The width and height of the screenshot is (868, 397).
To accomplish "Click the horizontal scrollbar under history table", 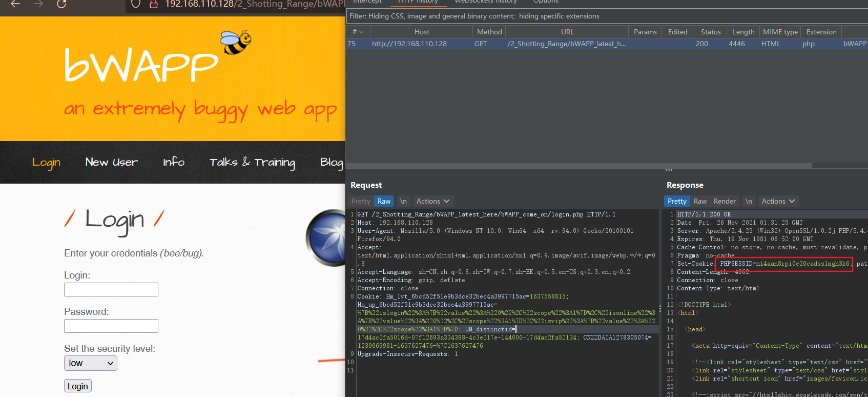I will click(x=579, y=166).
